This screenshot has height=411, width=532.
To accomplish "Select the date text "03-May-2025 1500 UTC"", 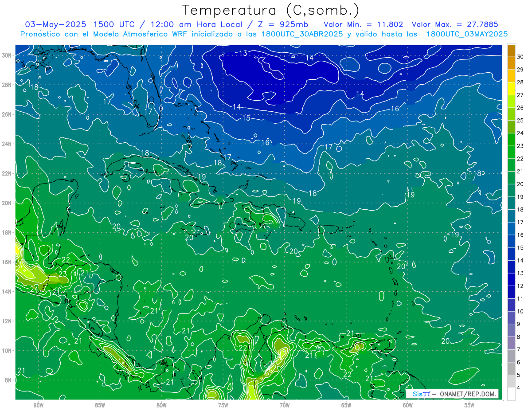I will click(x=80, y=24).
